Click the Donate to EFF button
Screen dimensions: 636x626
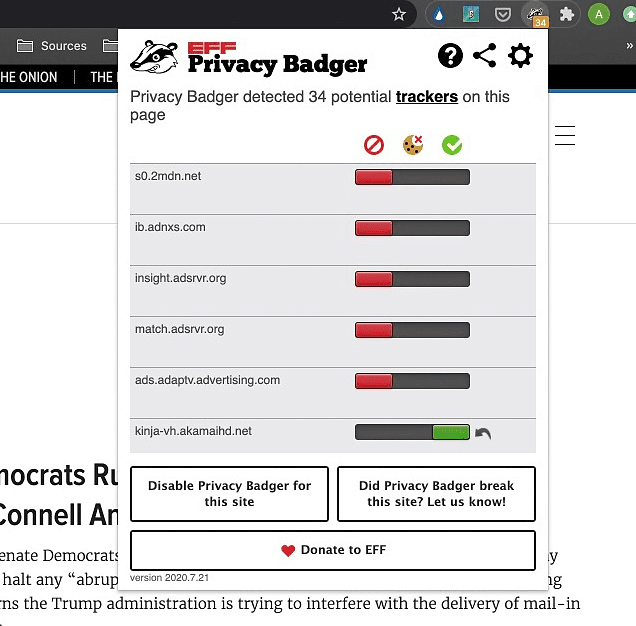click(333, 550)
